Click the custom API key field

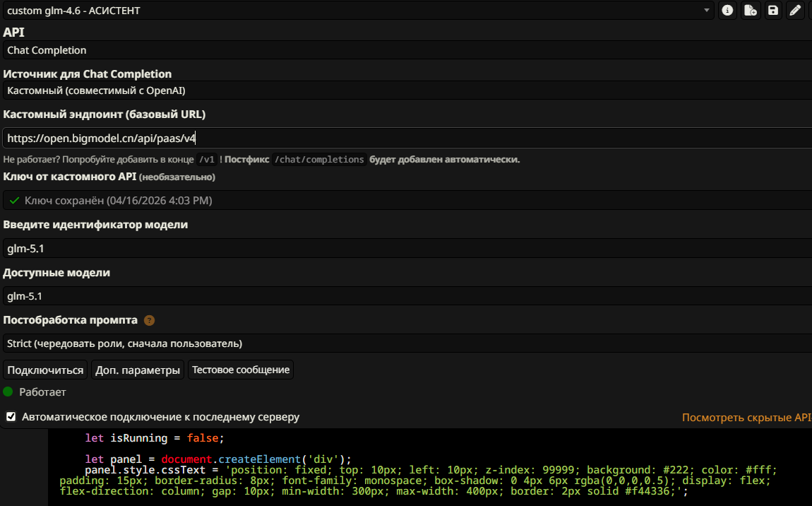coord(407,201)
